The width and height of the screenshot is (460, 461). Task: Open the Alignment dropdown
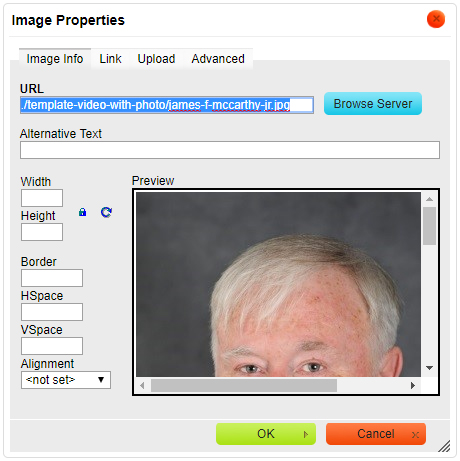coord(66,380)
